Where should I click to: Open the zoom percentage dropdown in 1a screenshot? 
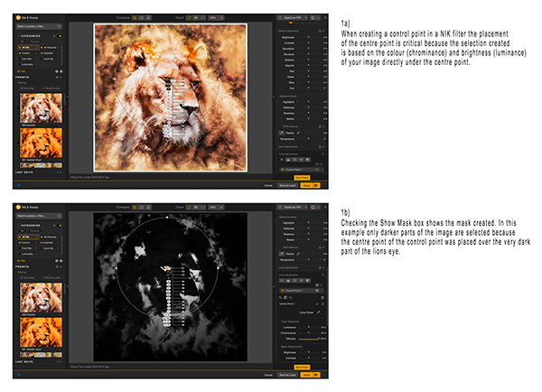click(x=216, y=18)
